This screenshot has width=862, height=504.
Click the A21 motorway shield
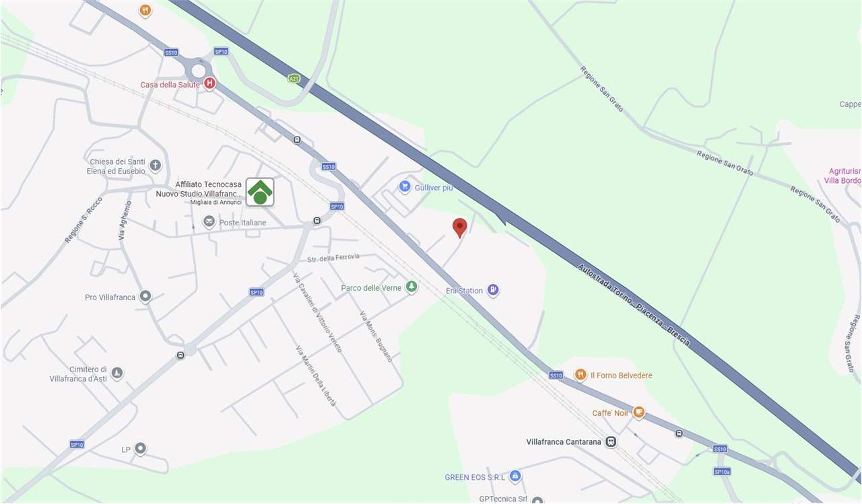[294, 79]
